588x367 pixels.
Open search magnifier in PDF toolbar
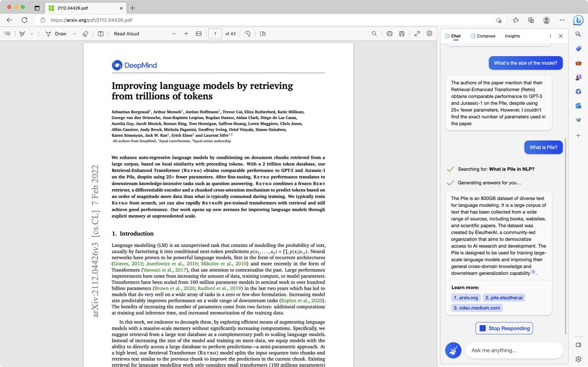pos(374,34)
